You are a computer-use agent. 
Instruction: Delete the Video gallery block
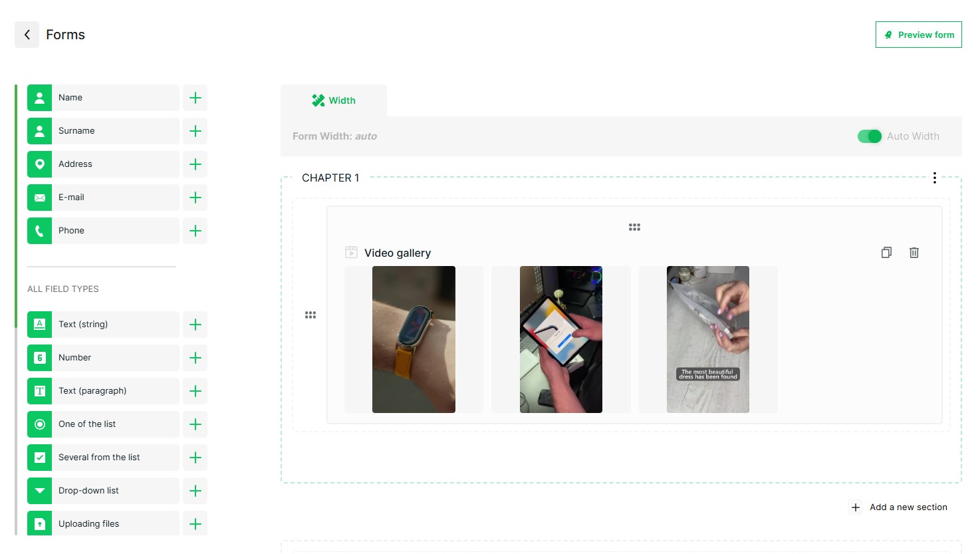tap(914, 253)
